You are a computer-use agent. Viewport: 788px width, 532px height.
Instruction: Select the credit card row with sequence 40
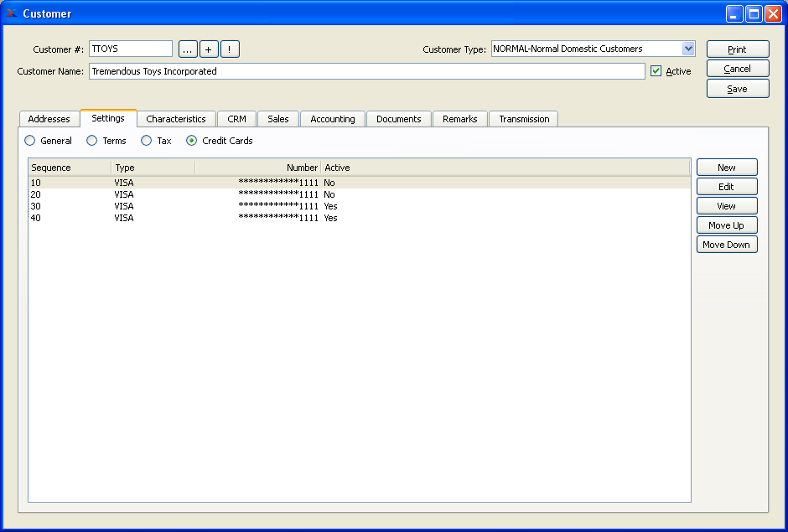pos(360,218)
